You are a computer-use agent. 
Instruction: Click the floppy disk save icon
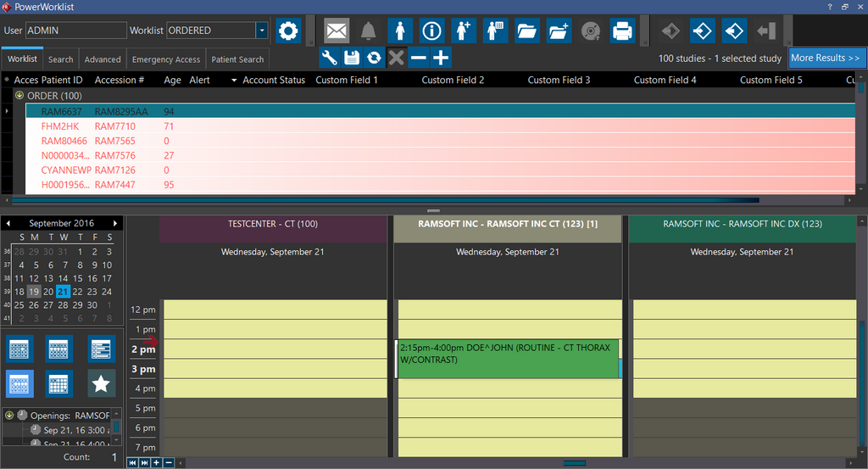point(352,58)
